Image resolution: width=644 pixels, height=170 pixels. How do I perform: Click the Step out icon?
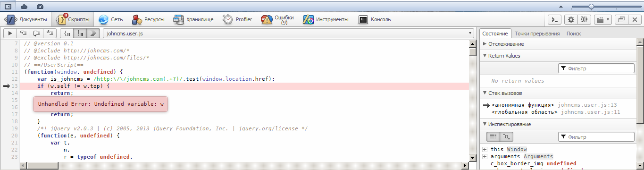pyautogui.click(x=50, y=33)
